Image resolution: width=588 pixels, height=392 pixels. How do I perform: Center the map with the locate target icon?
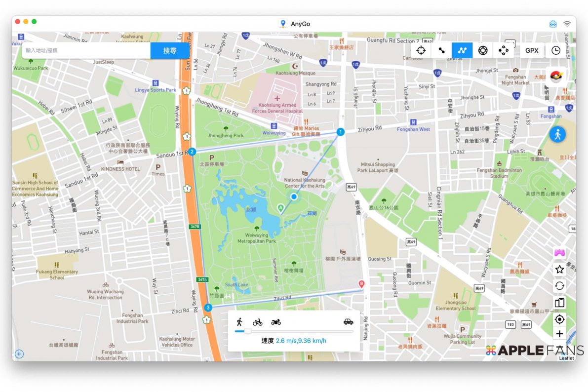pyautogui.click(x=559, y=319)
